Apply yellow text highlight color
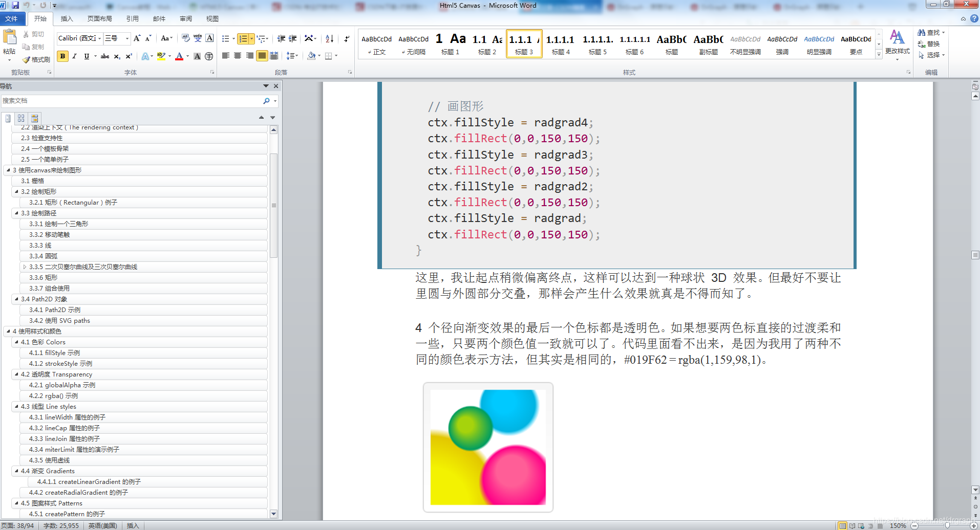Screen dimensions: 980x530 coord(161,56)
